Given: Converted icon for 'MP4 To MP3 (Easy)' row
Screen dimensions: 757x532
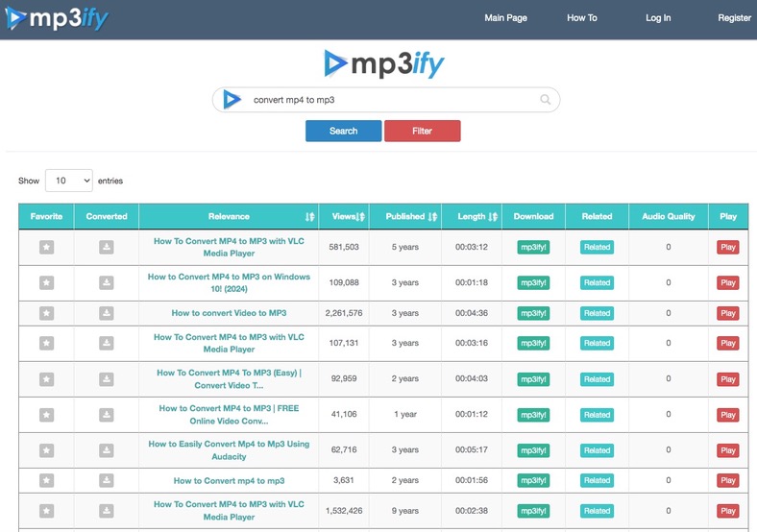Looking at the screenshot, I should 107,379.
